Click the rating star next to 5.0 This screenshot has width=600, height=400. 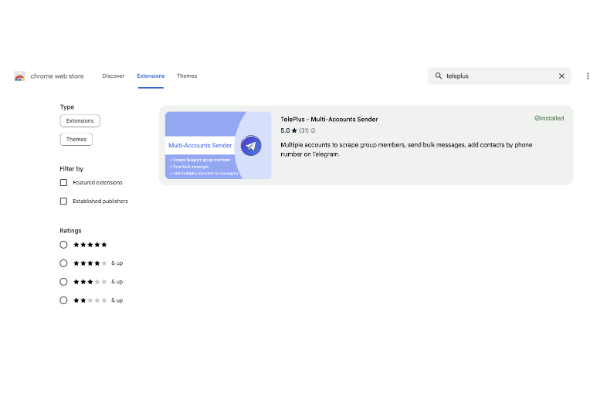coord(294,131)
